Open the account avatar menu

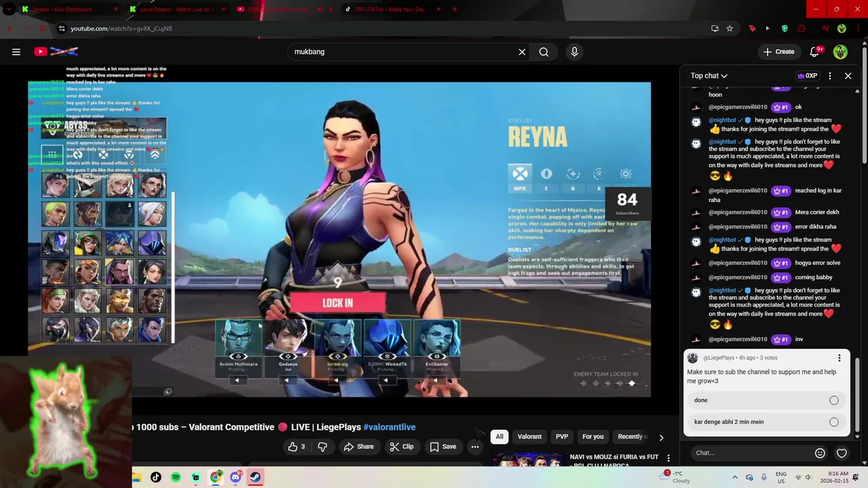click(840, 52)
